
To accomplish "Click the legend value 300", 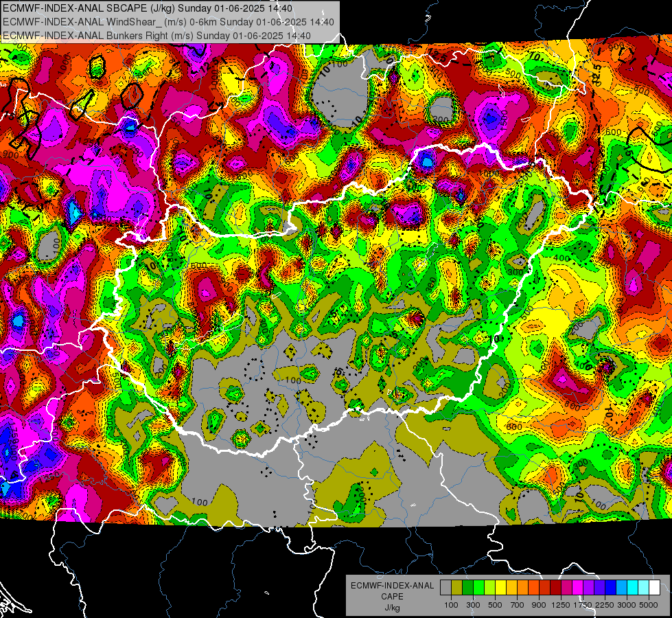I will pyautogui.click(x=473, y=605).
